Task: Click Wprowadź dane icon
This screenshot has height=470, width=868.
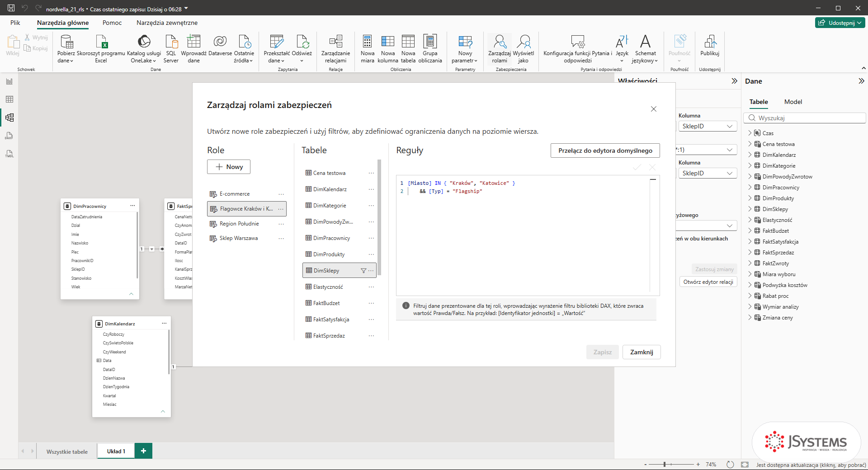Action: coord(193,49)
